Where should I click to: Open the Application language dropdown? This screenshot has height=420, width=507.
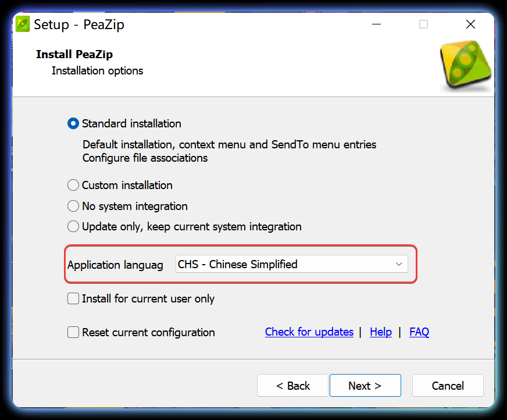click(x=291, y=264)
